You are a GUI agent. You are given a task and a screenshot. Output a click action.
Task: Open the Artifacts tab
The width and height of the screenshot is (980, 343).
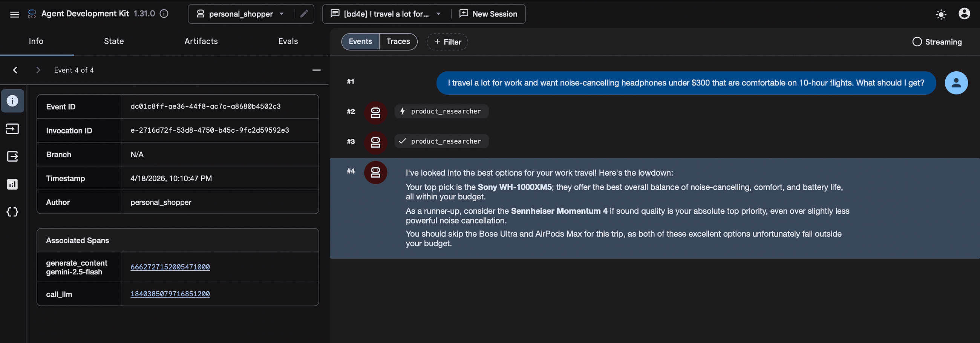[201, 41]
